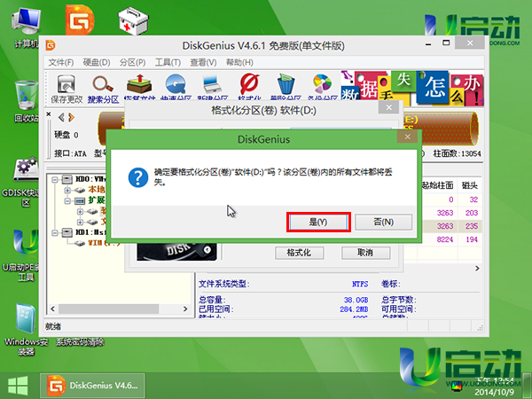Image resolution: width=532 pixels, height=399 pixels.
Task: Collapse the 扩展 partition tree node
Action: pos(67,201)
